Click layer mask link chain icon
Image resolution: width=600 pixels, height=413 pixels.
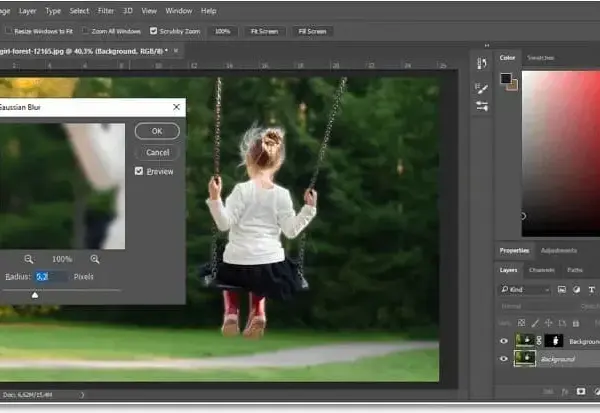pos(539,340)
